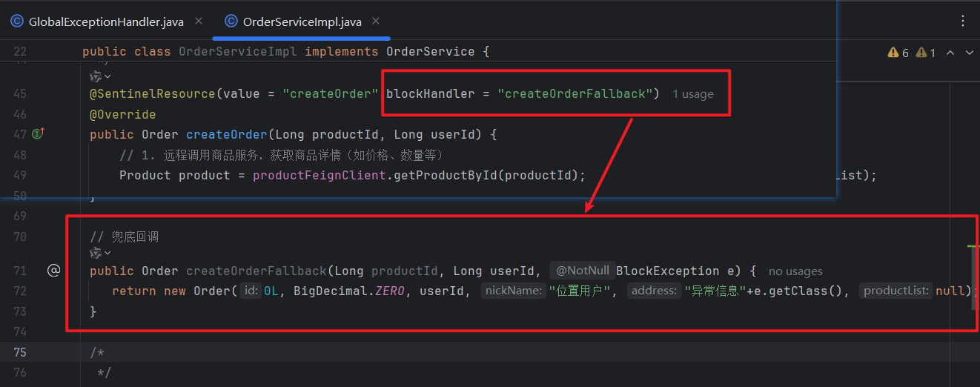
Task: Go to next highlighted problem arrow
Action: (970, 53)
